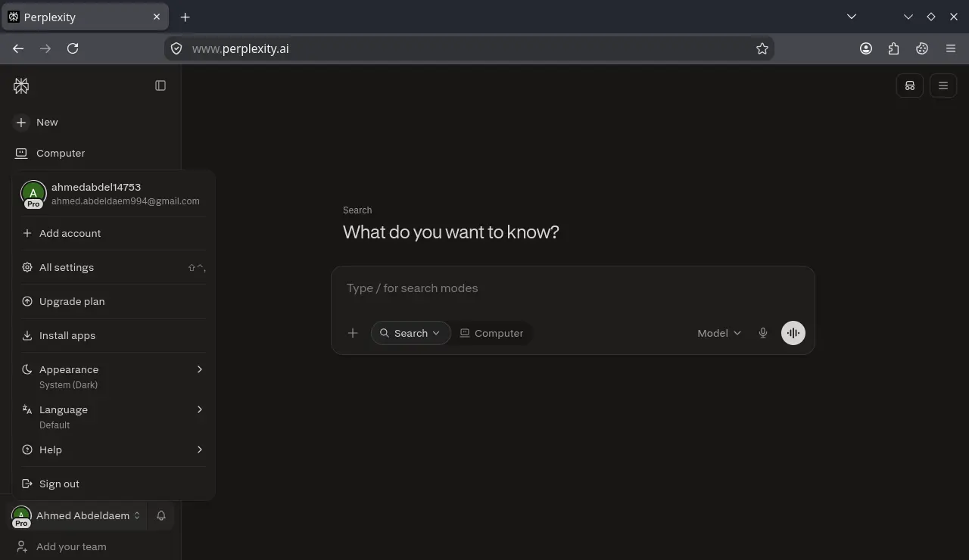The image size is (969, 560).
Task: Click the email ahmed.abdeldaem994@gmail.com
Action: tap(126, 201)
